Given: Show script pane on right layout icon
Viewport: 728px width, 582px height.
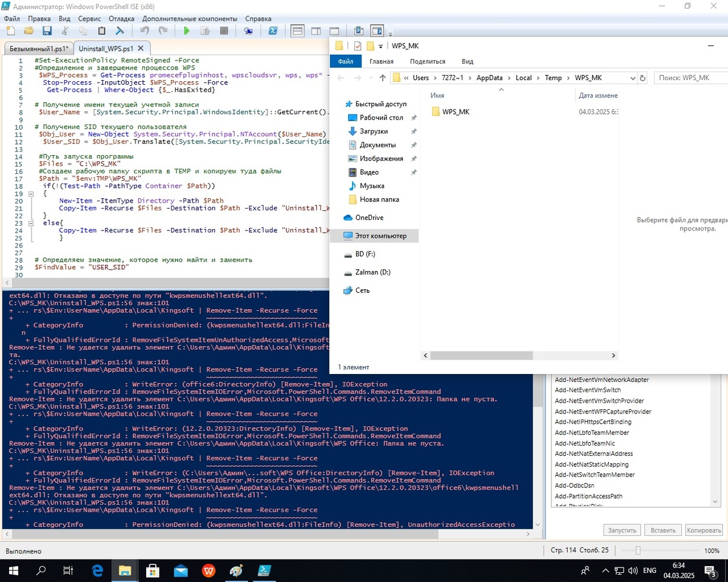Looking at the screenshot, I should click(315, 30).
